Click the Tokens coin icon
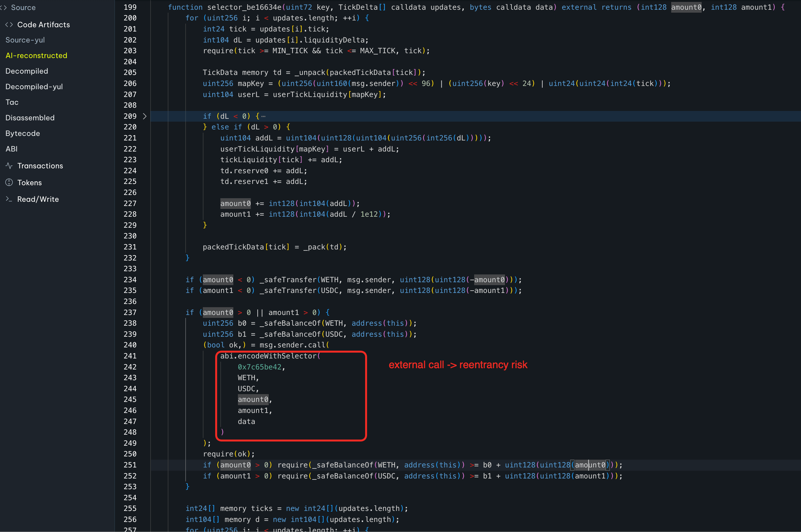This screenshot has height=532, width=801. (x=9, y=183)
